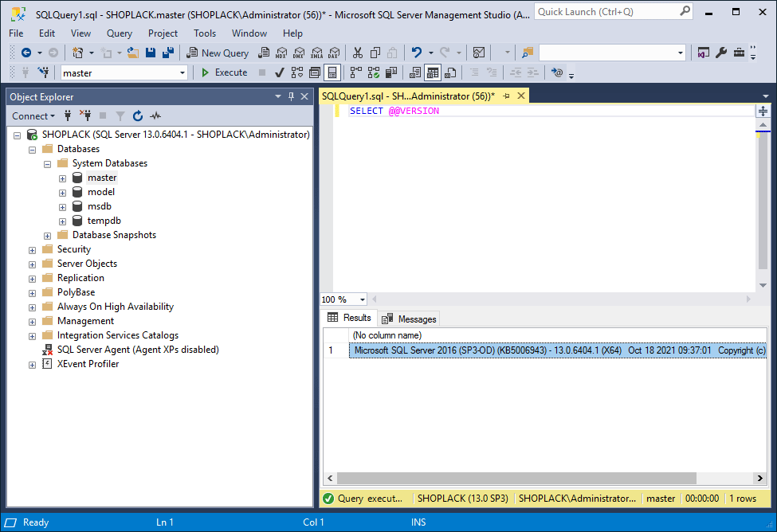The height and width of the screenshot is (532, 777).
Task: Parse the query with the checkmark icon
Action: tap(280, 72)
